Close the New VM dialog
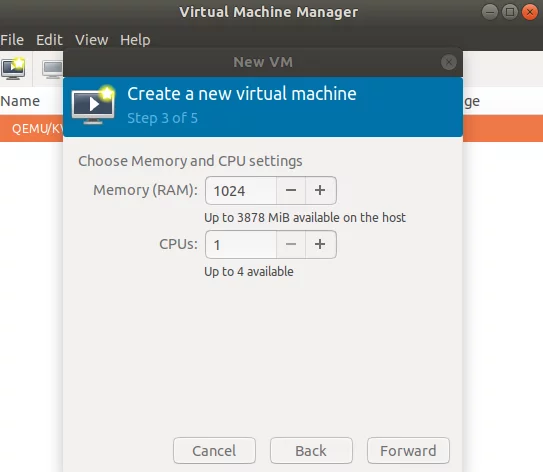Image resolution: width=543 pixels, height=472 pixels. tap(449, 63)
